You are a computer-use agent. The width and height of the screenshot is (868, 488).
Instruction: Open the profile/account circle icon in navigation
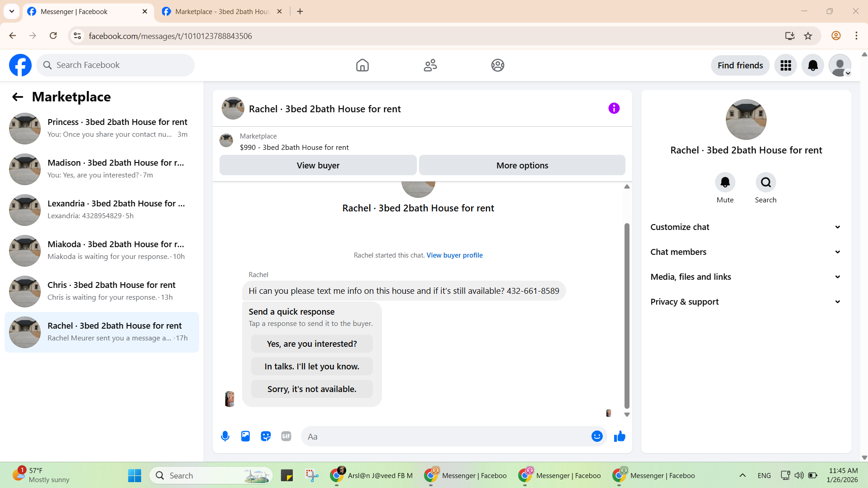point(497,65)
